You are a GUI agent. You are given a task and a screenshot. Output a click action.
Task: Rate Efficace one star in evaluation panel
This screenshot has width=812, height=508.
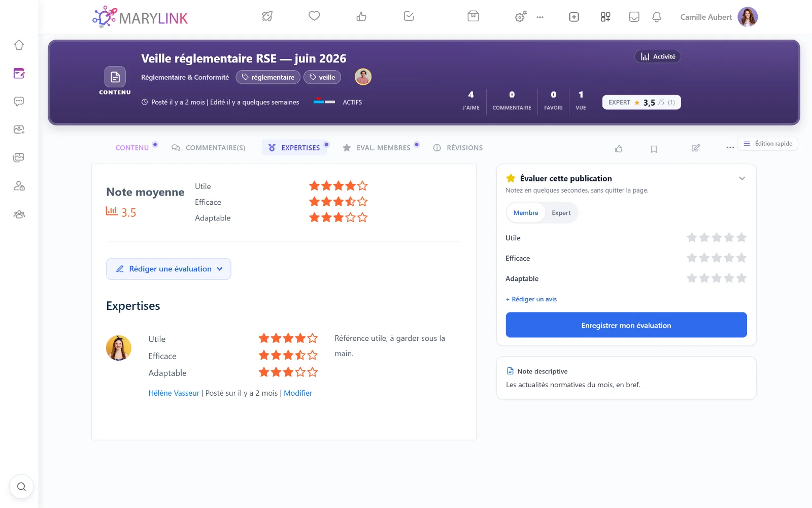tap(692, 258)
